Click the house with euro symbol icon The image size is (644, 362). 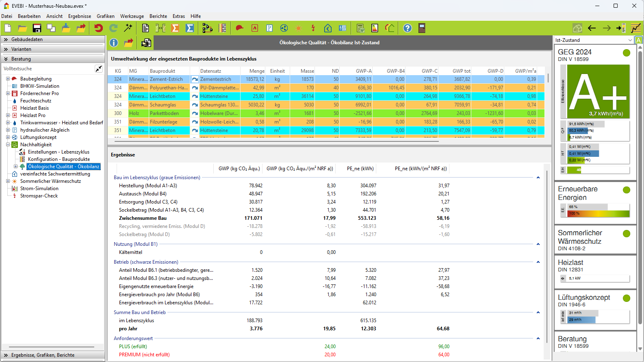point(328,28)
